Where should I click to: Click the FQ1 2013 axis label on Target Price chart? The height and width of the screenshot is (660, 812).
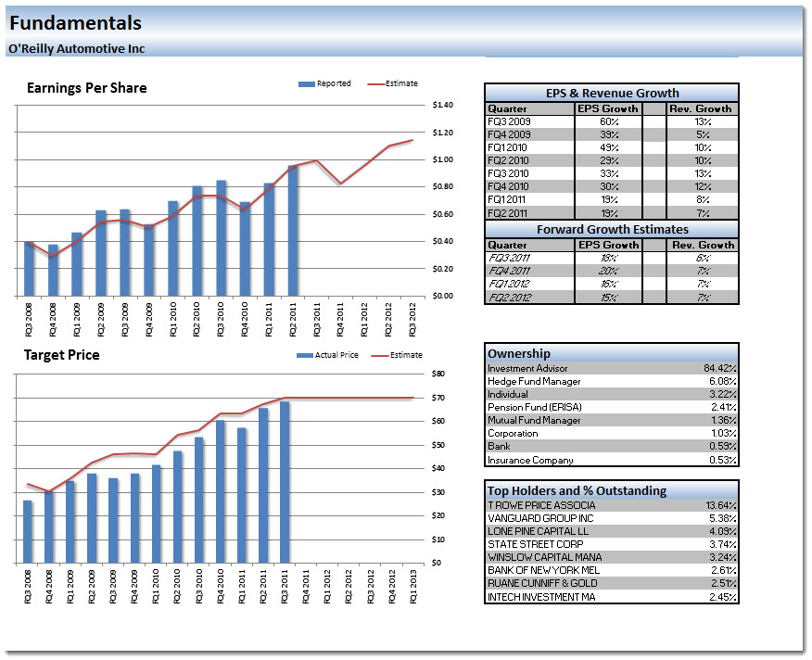tap(413, 587)
